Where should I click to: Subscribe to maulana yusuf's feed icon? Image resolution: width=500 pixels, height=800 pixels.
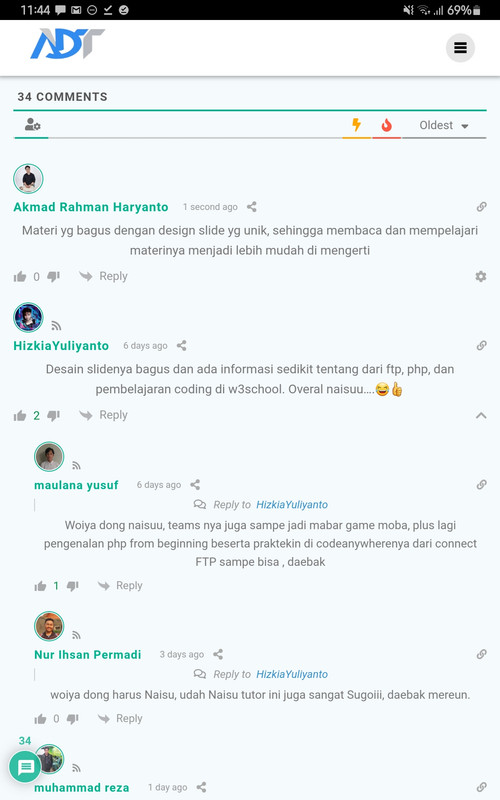[x=77, y=465]
